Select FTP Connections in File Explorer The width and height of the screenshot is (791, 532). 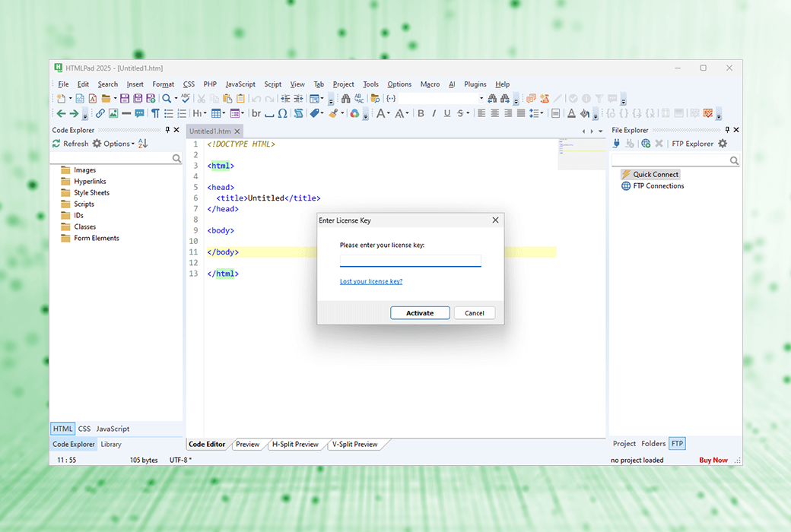pyautogui.click(x=653, y=186)
